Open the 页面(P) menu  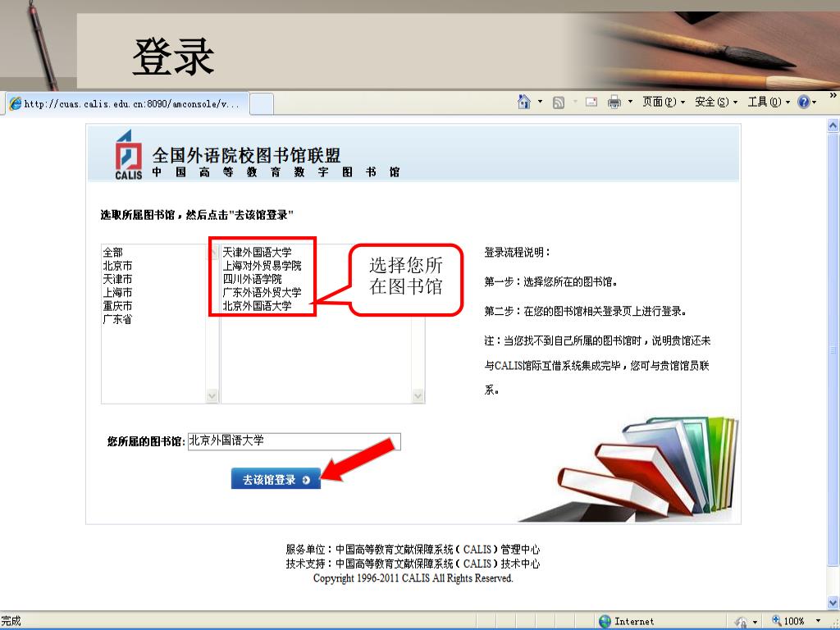(664, 102)
